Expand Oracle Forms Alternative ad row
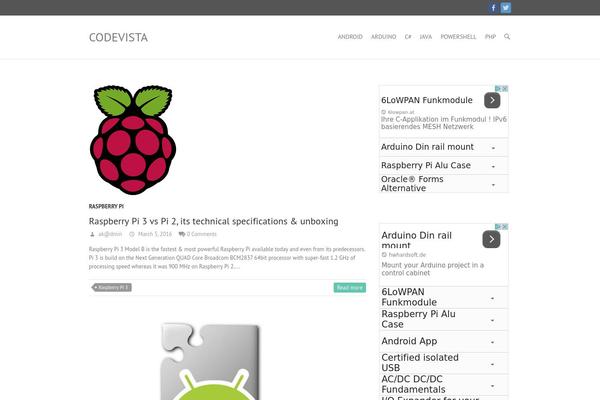The height and width of the screenshot is (400, 600). point(443,184)
